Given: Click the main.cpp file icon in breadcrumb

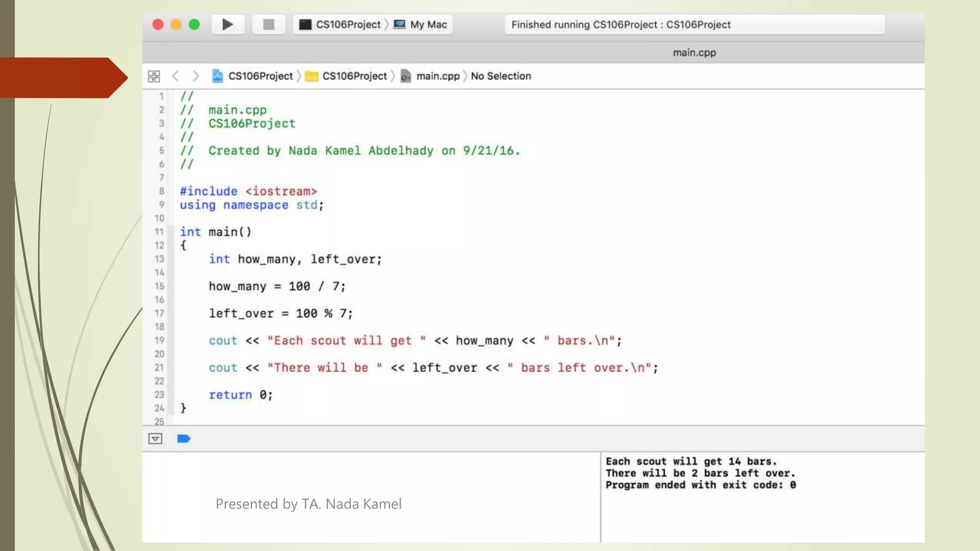Looking at the screenshot, I should pos(406,76).
